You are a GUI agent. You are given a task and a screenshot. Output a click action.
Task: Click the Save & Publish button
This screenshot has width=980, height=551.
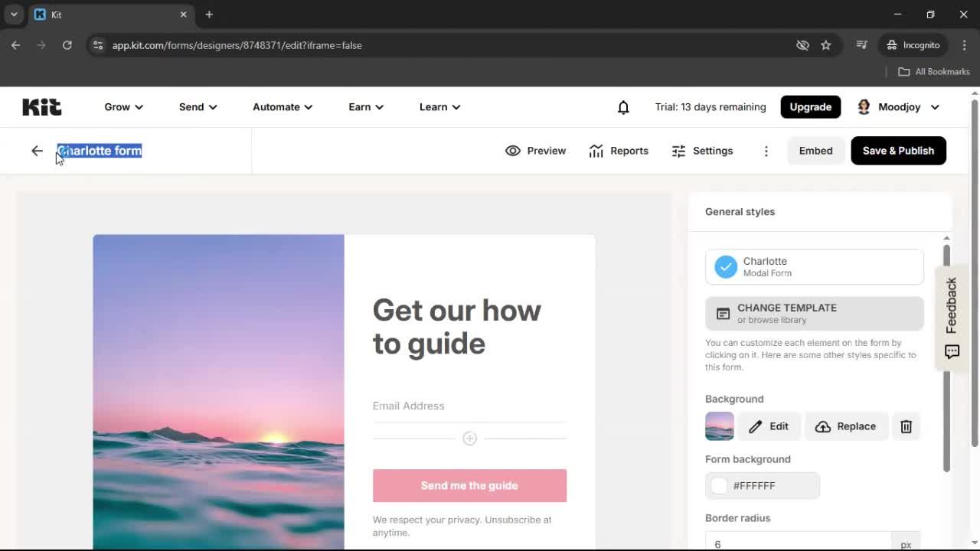(x=898, y=151)
